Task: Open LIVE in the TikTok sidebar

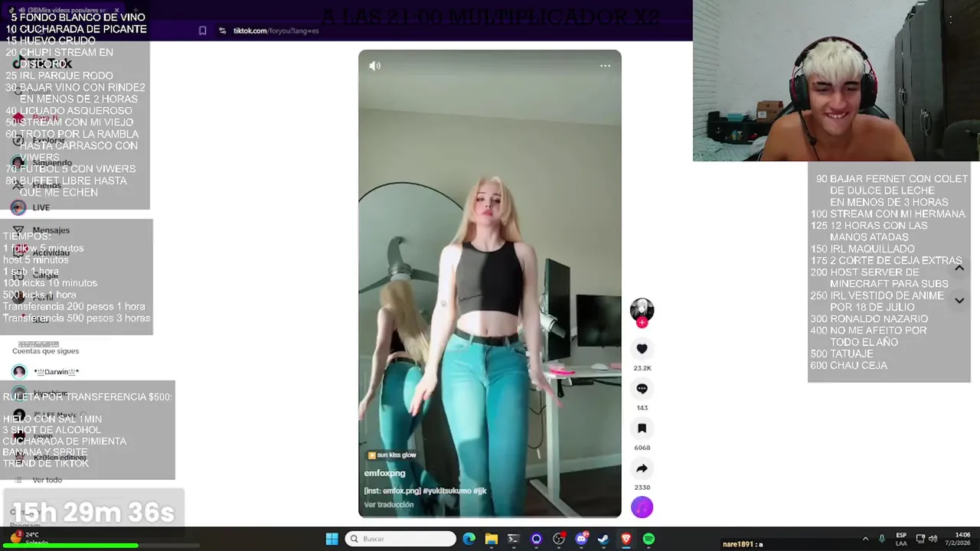Action: [31, 207]
